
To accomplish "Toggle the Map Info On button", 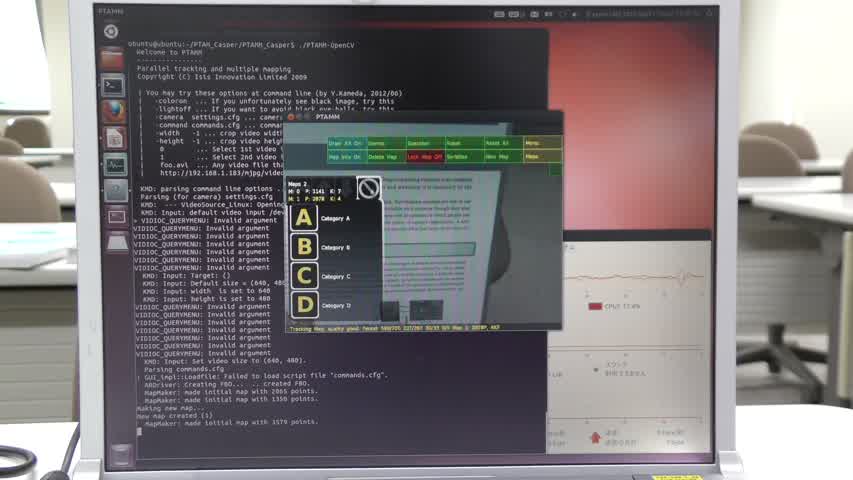I will point(345,157).
